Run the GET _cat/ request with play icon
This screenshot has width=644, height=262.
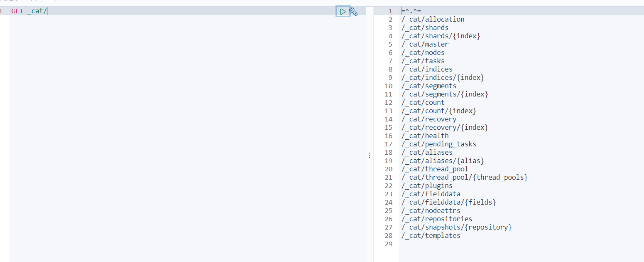343,11
